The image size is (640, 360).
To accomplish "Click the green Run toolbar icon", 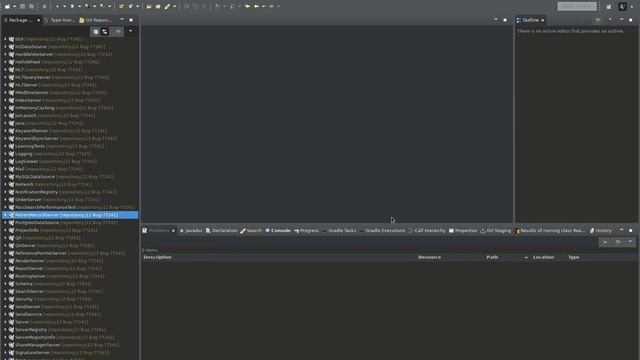I will tap(72, 6).
